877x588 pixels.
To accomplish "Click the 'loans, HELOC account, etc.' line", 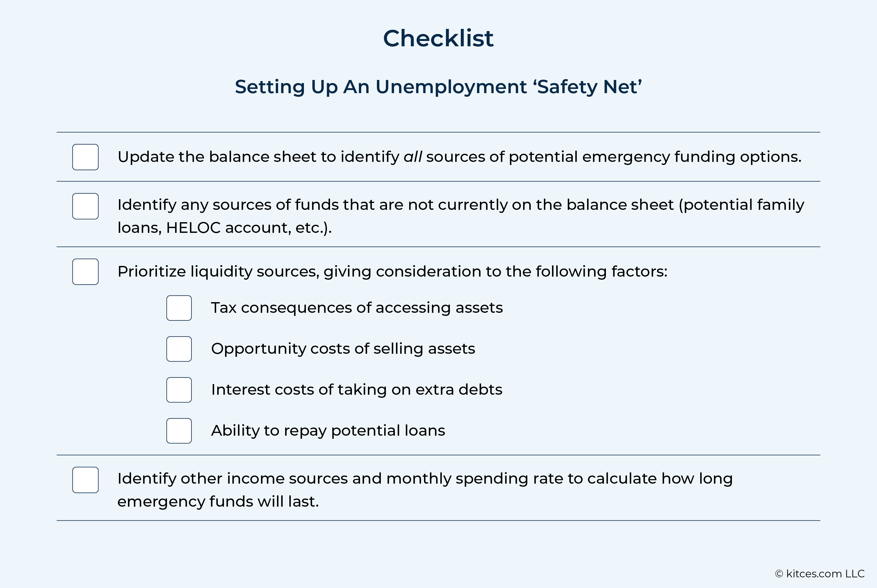I will 225,228.
